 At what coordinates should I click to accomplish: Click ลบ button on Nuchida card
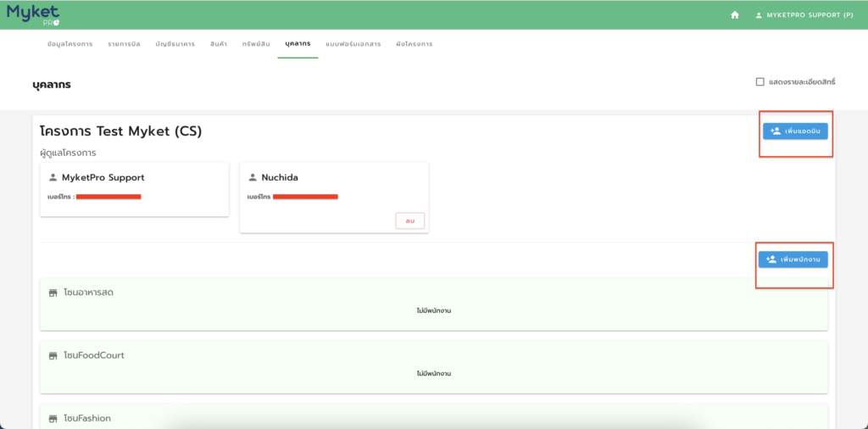[409, 221]
